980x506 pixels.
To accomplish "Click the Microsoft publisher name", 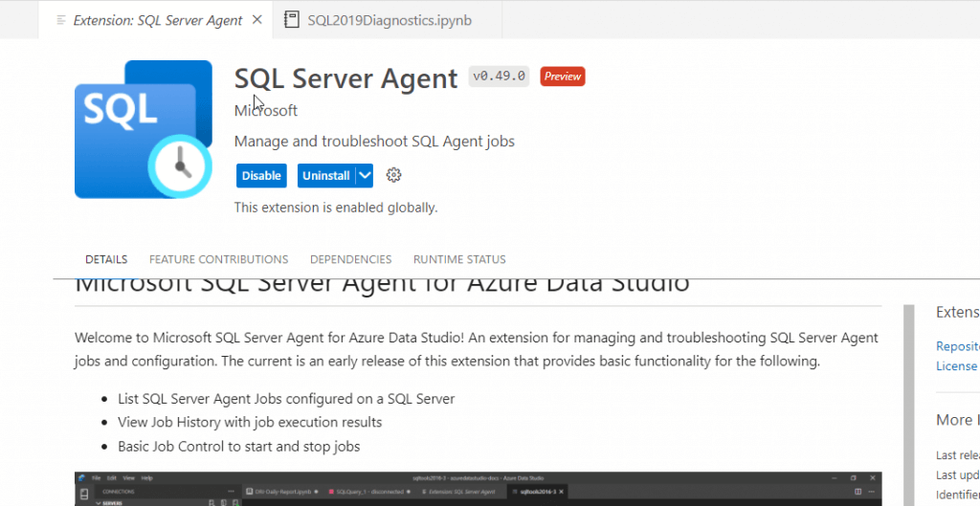I will (266, 111).
